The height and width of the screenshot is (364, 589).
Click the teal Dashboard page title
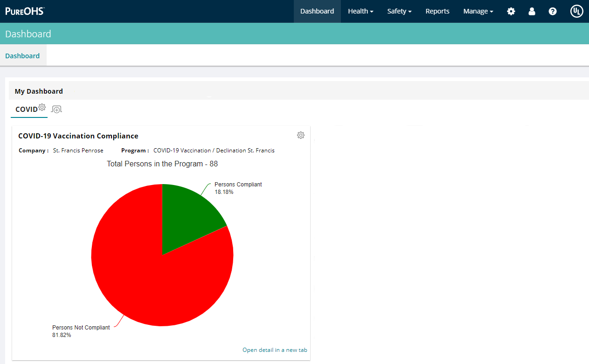click(28, 34)
